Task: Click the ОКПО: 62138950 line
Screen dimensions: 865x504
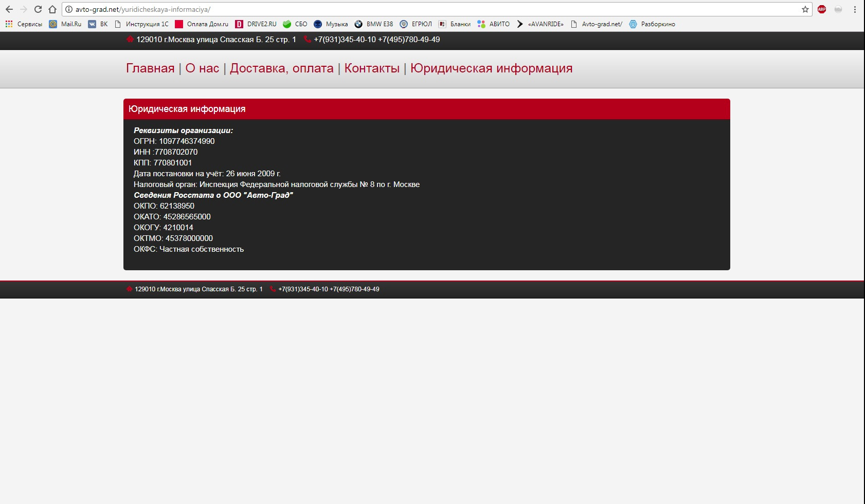Action: (x=164, y=206)
